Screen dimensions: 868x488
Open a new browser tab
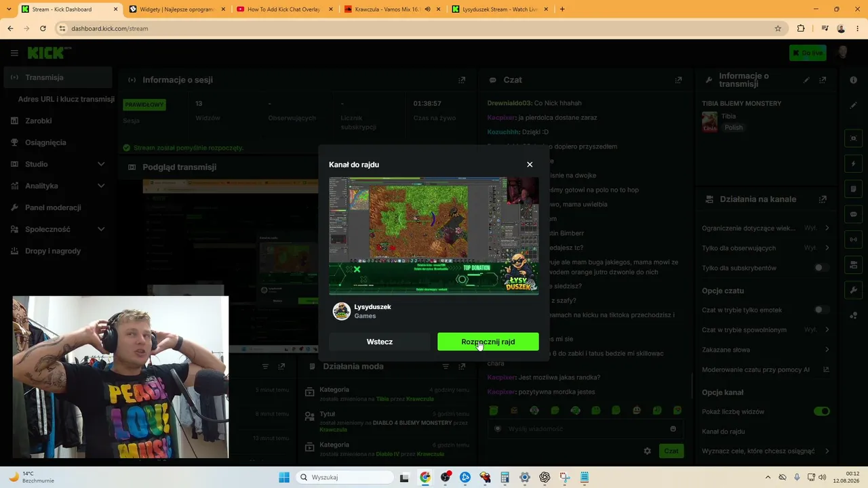pyautogui.click(x=562, y=9)
